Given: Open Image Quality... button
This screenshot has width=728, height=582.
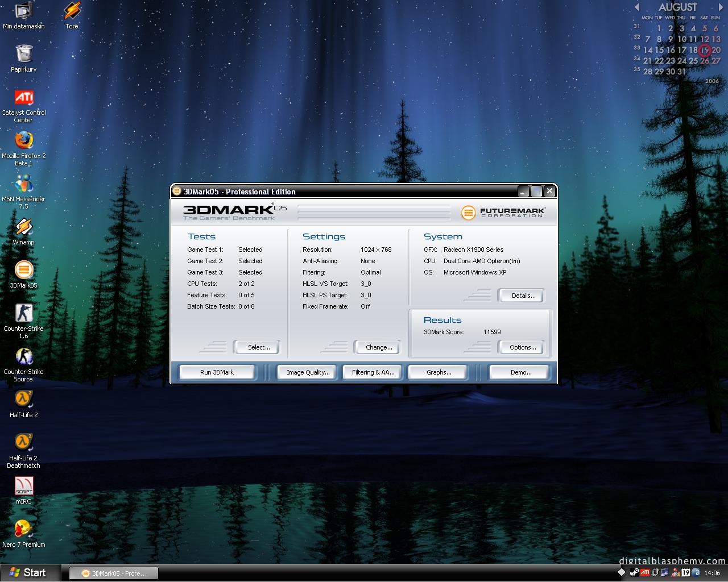Looking at the screenshot, I should 308,372.
